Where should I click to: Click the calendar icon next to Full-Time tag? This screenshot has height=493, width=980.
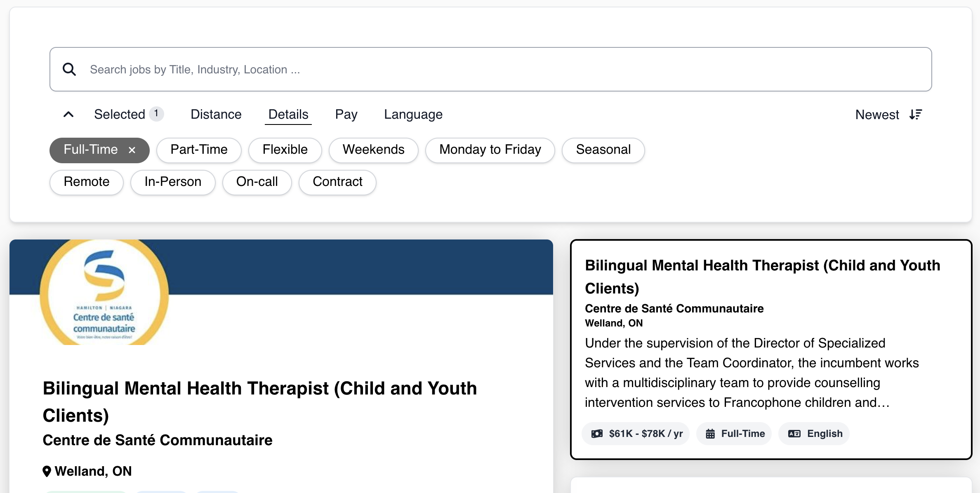pos(710,434)
